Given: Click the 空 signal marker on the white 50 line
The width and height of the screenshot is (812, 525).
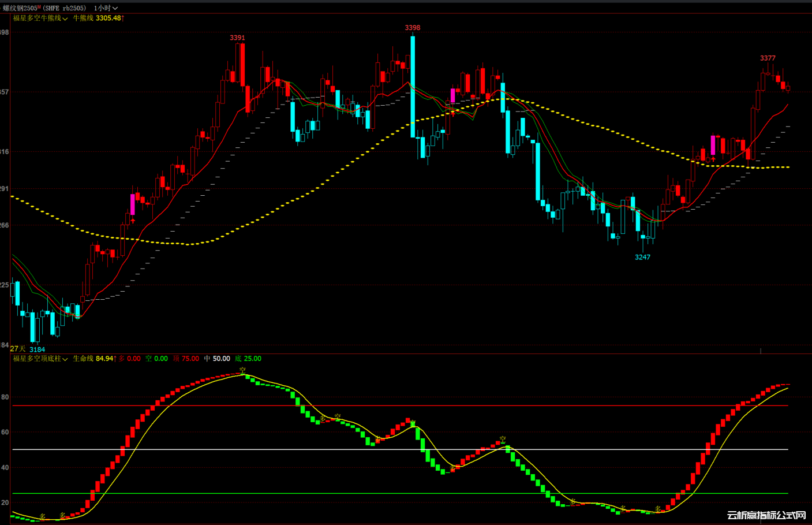Looking at the screenshot, I should (x=503, y=440).
